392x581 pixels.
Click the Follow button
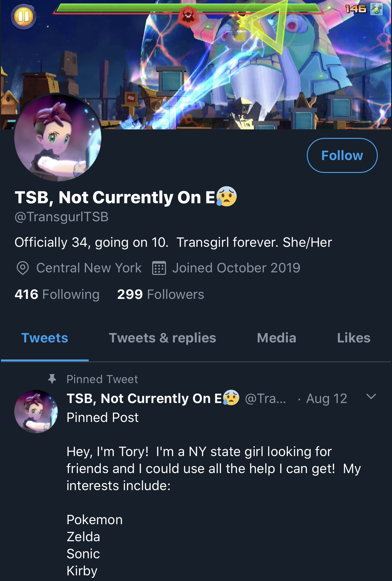pos(342,155)
